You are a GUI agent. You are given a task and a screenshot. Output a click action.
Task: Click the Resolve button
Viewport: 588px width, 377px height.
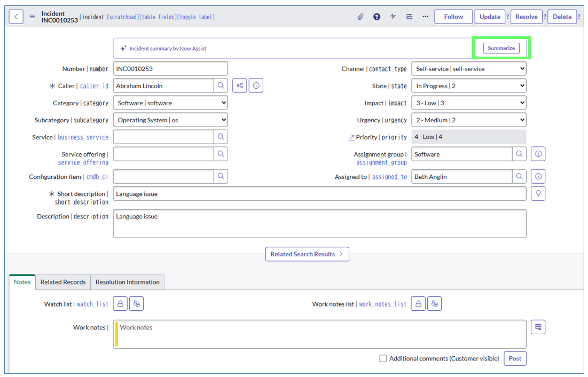[527, 17]
